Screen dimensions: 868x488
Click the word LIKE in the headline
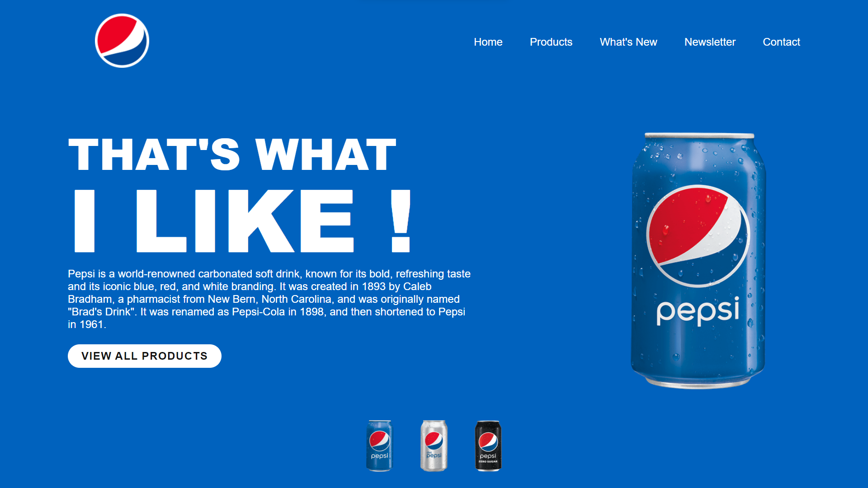click(245, 221)
